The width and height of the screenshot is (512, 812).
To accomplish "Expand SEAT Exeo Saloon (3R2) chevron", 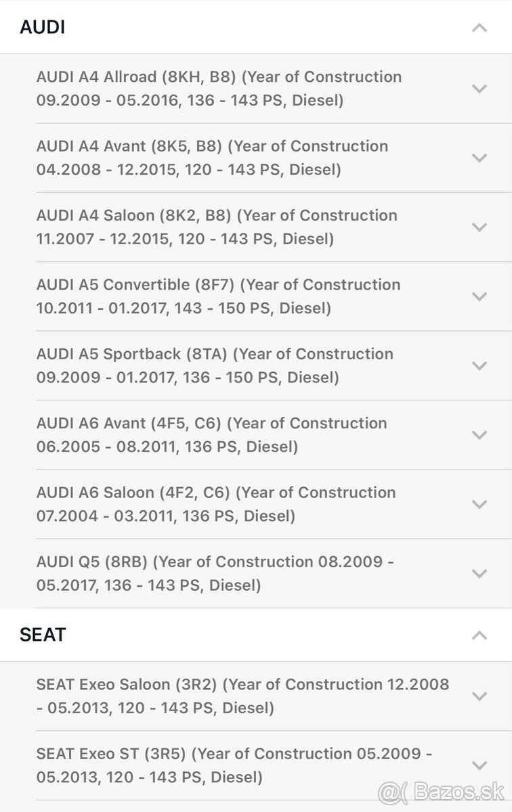I will tap(479, 696).
